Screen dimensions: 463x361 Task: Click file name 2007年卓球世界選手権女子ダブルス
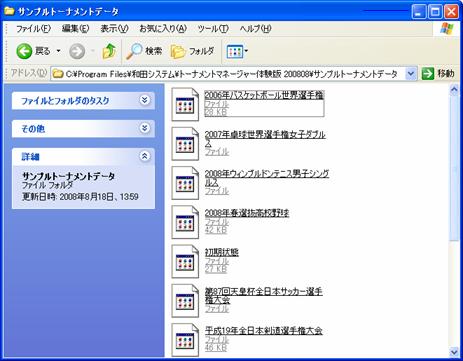265,139
